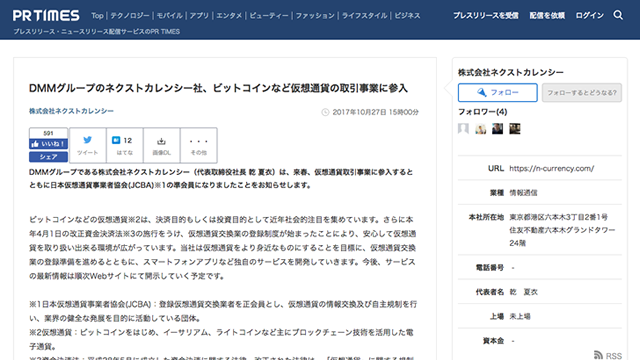
Task: Click the Facebook シェア button
Action: point(48,157)
